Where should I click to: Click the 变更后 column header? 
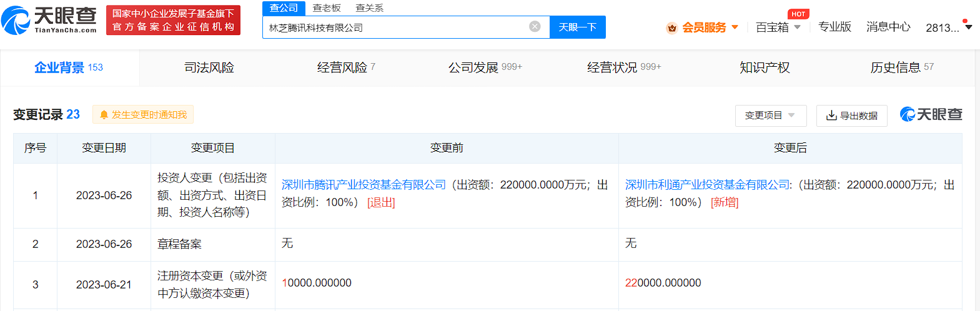tap(790, 148)
